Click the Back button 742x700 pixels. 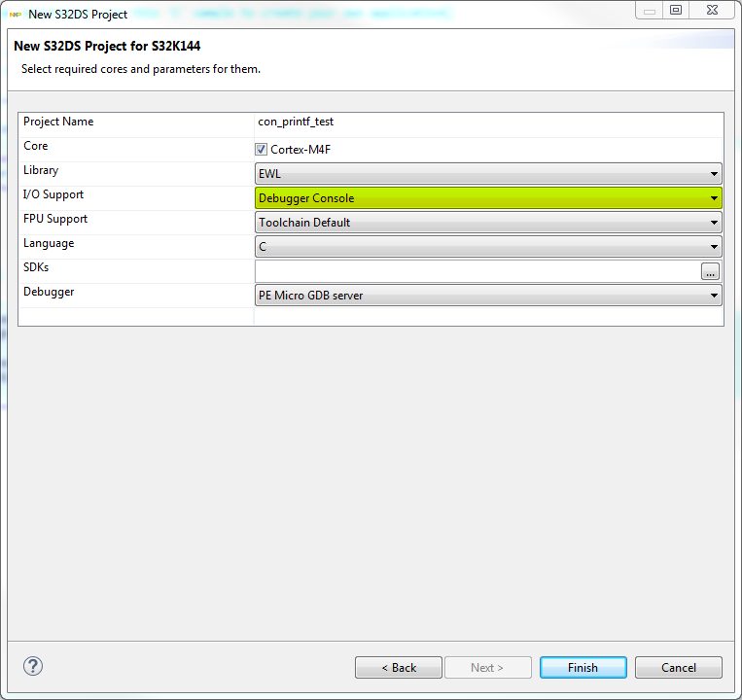[399, 667]
